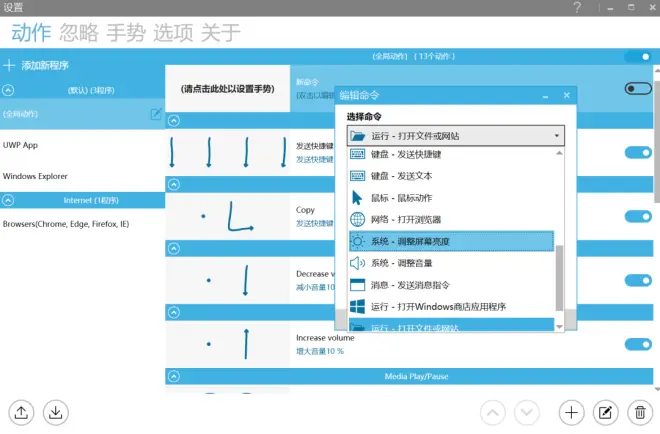Screen dimensions: 660x434
Task: Click the export (upload) icon button
Action: (x=21, y=413)
